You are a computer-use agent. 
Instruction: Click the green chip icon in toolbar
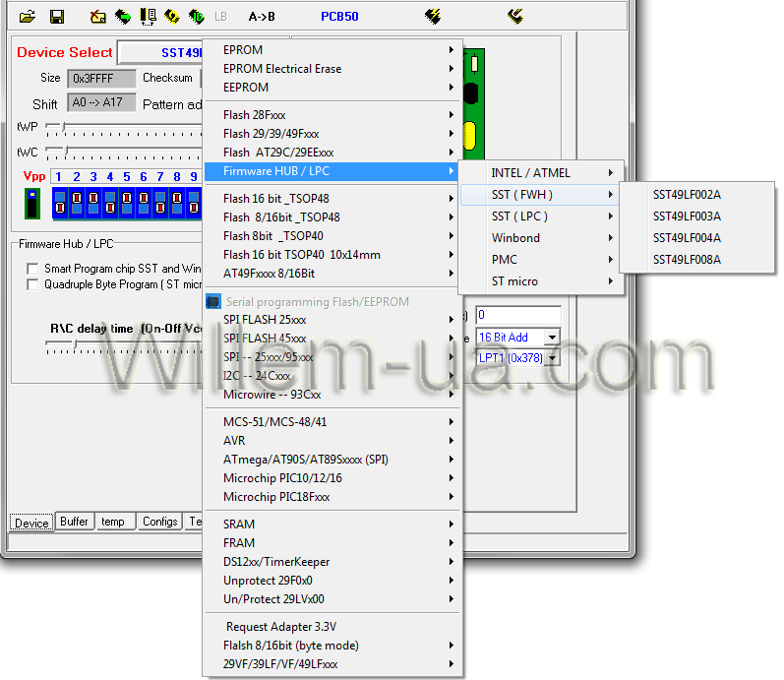coord(123,16)
